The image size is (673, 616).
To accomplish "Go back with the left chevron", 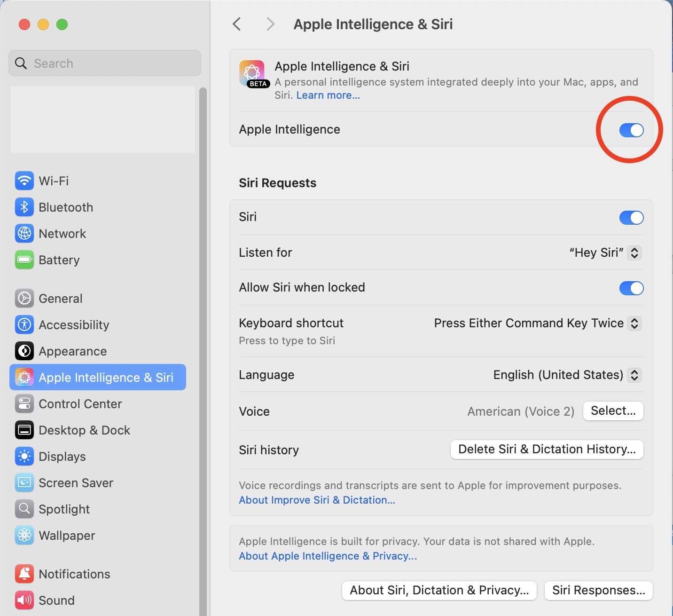I will coord(237,24).
